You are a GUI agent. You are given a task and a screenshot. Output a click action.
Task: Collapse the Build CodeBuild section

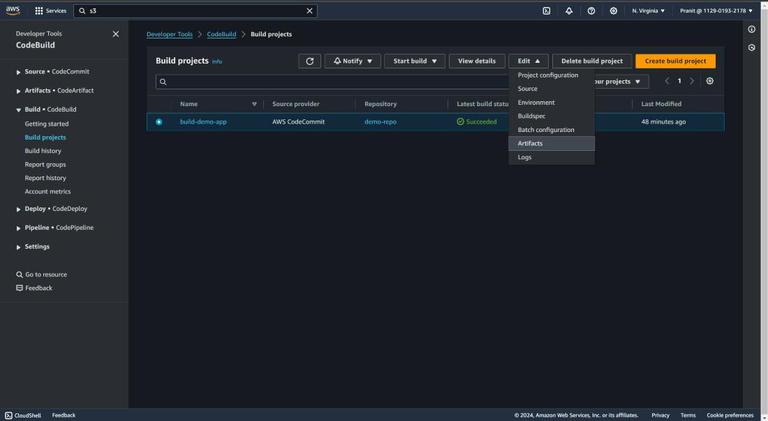point(18,110)
